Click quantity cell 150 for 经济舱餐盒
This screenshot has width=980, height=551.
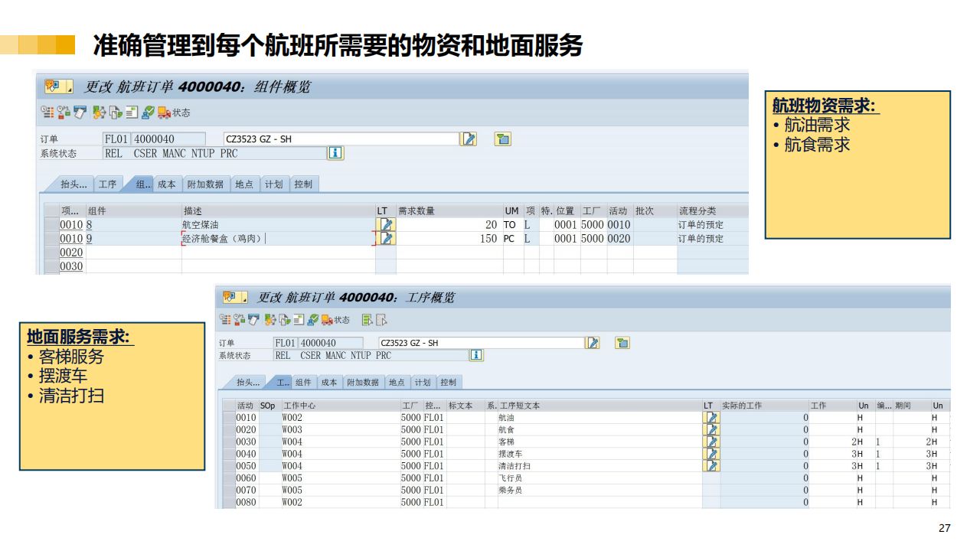click(x=449, y=239)
